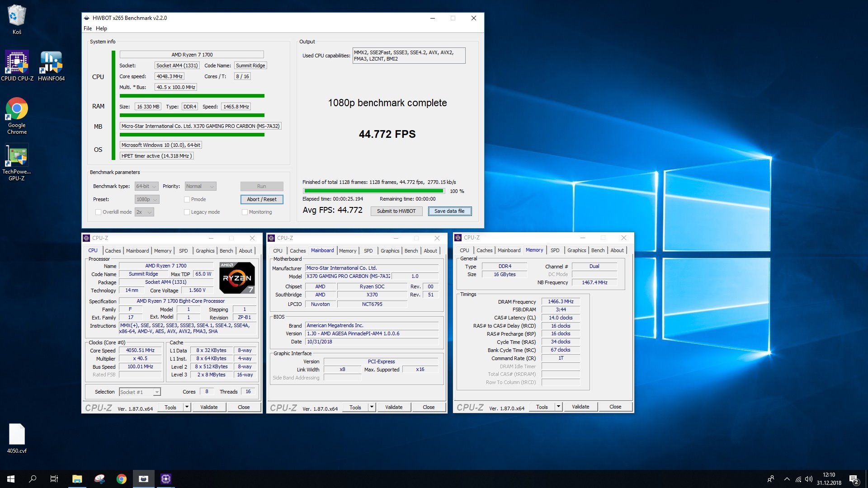Launch Google Chrome from the desktop icon

click(17, 116)
